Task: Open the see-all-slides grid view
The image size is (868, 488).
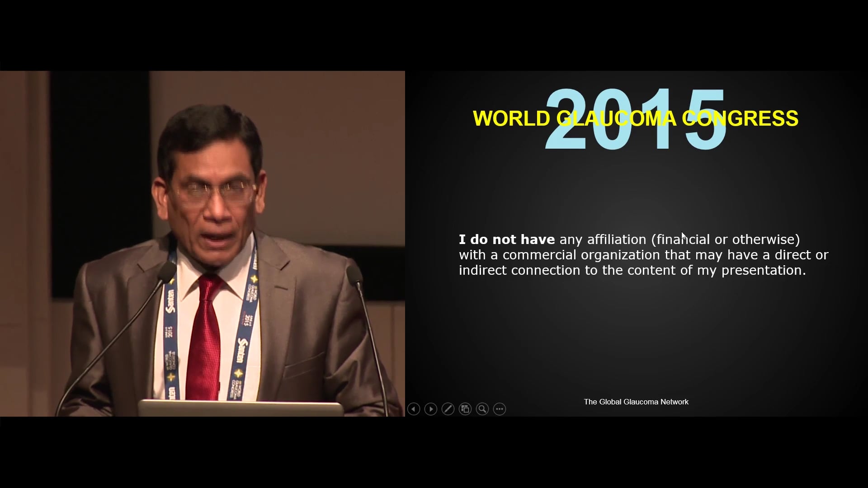Action: pyautogui.click(x=465, y=409)
